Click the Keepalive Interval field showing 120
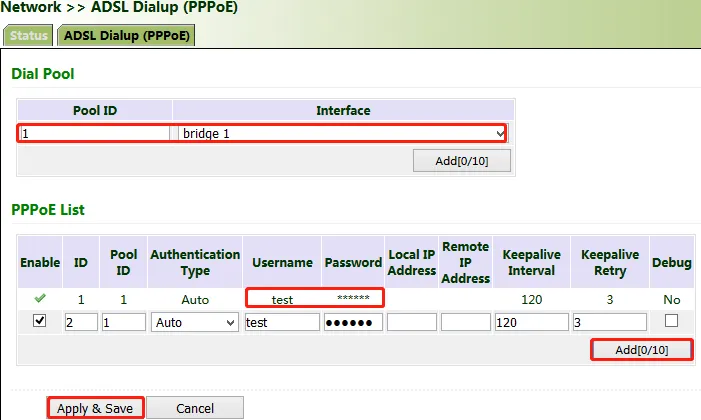Image resolution: width=701 pixels, height=420 pixels. pyautogui.click(x=532, y=322)
